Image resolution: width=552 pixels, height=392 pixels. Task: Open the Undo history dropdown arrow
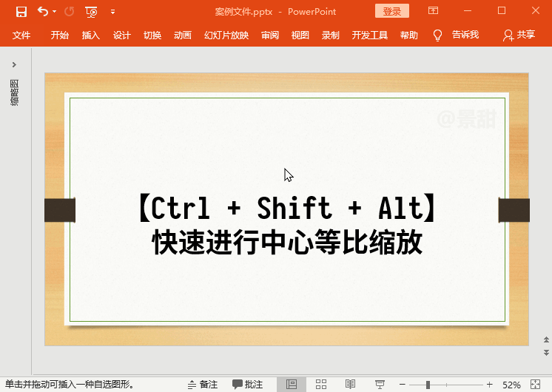(x=54, y=12)
